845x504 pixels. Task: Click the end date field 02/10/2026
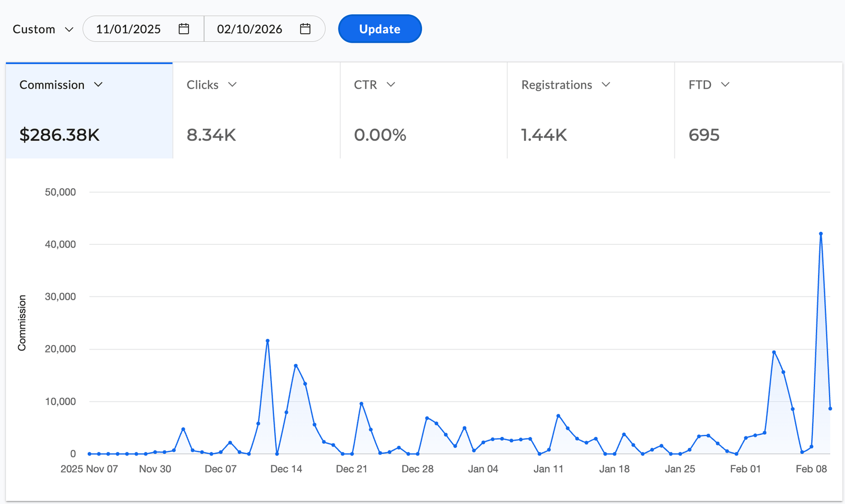tap(264, 29)
